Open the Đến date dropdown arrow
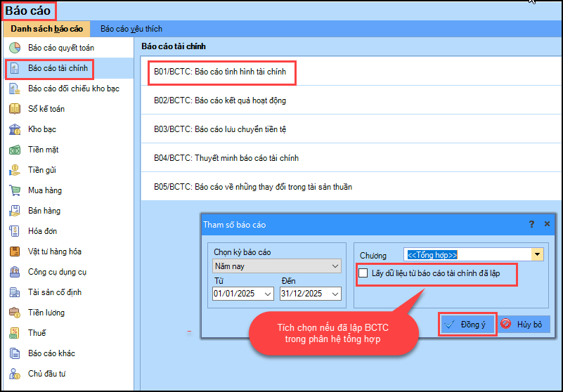Viewport: 563px width, 392px height. point(335,294)
